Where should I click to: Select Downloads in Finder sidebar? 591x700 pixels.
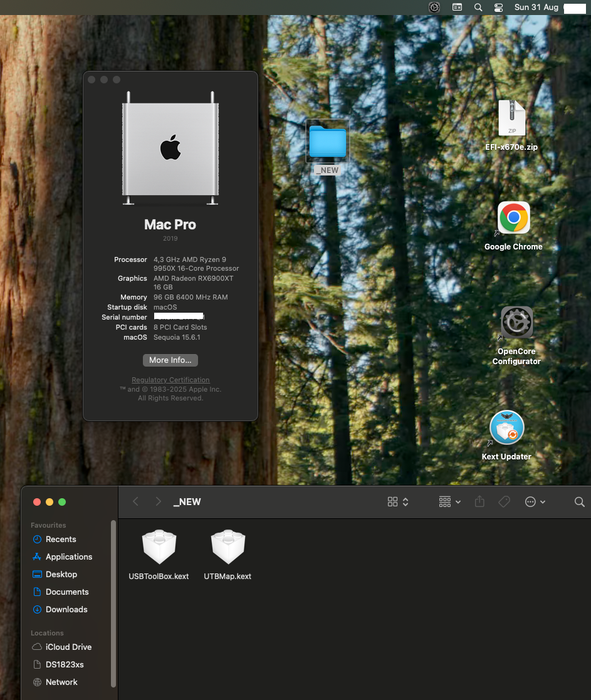[66, 609]
